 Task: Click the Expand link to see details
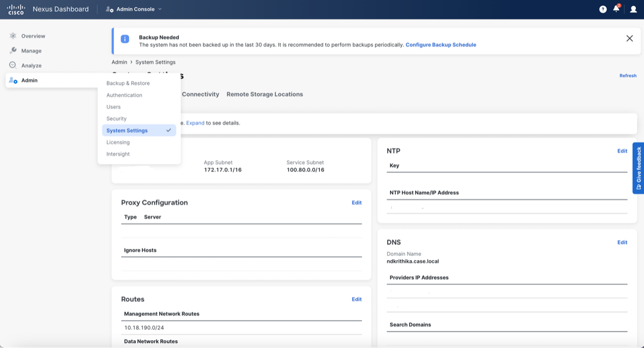point(195,123)
